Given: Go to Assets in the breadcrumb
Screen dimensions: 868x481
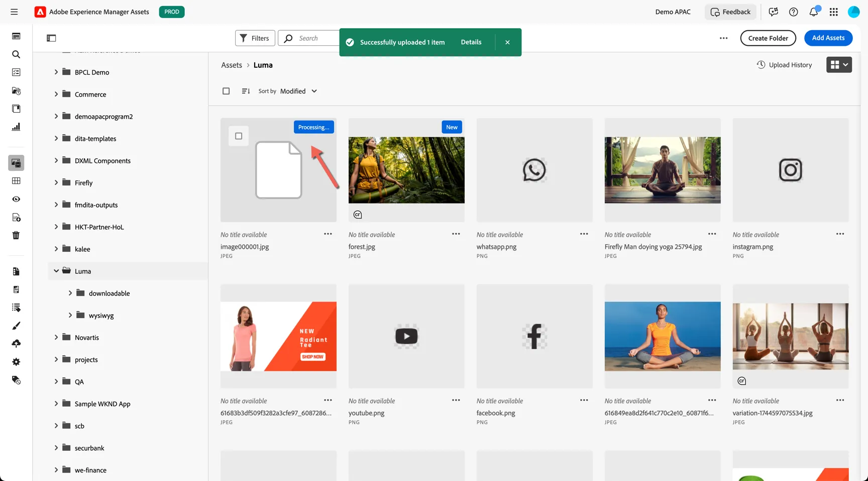Looking at the screenshot, I should click(232, 65).
